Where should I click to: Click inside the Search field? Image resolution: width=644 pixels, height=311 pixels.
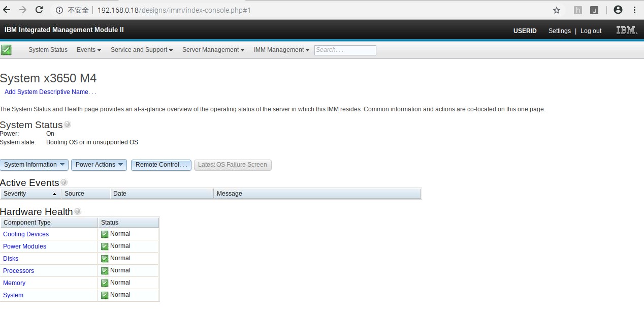coord(345,50)
